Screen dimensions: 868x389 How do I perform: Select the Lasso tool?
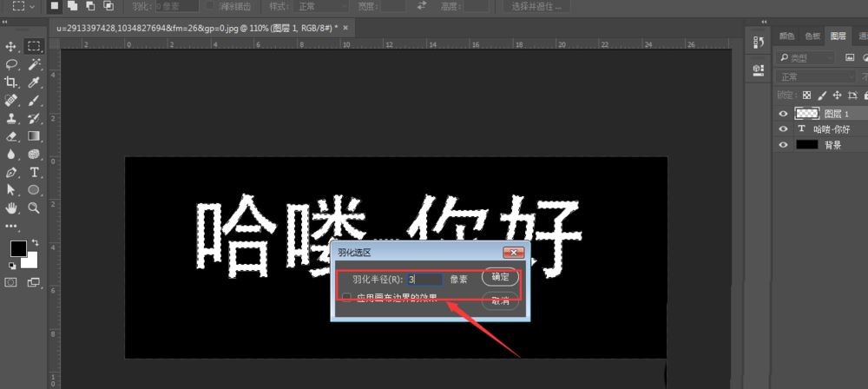10,64
